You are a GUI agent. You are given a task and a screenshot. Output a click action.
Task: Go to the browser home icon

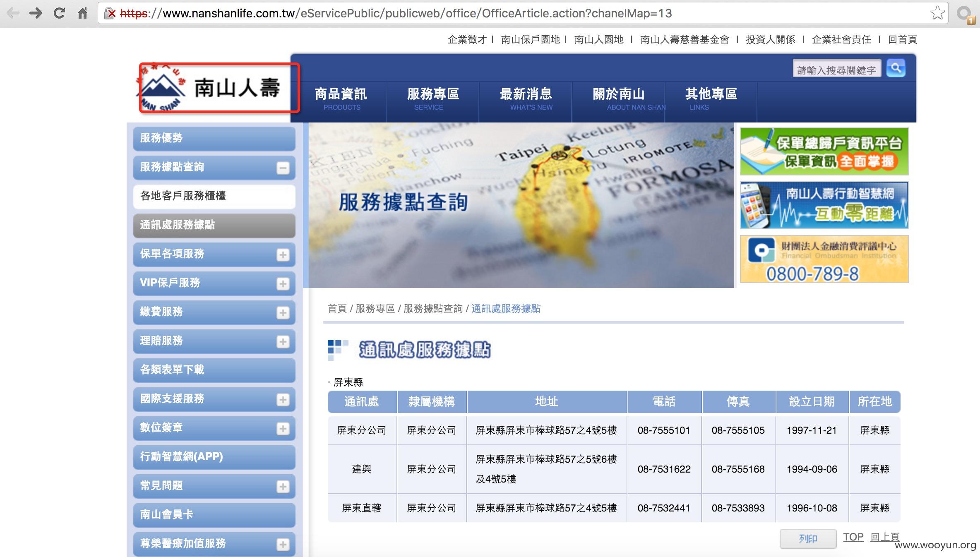pos(83,13)
